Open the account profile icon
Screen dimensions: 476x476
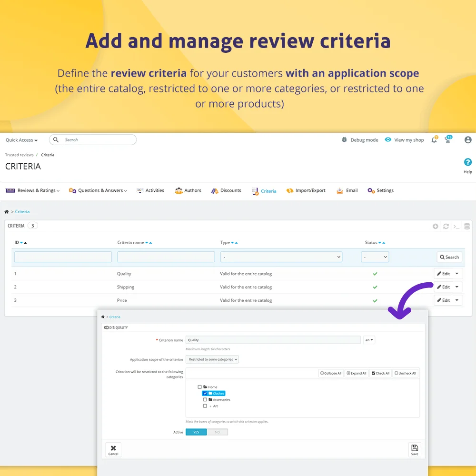pos(467,139)
